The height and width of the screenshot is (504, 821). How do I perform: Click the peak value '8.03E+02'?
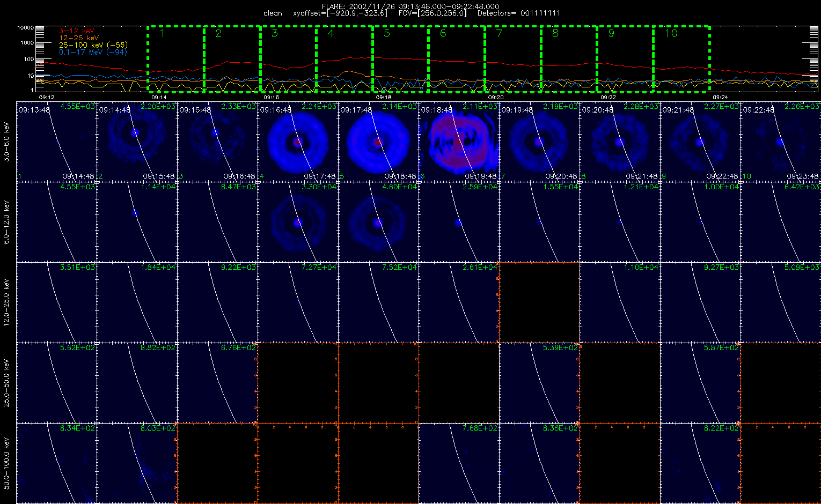158,428
